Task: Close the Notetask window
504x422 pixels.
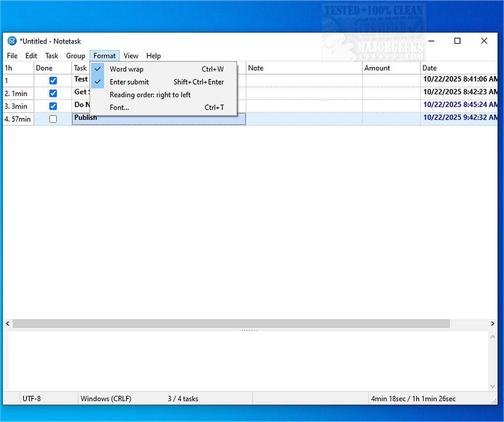Action: click(484, 41)
